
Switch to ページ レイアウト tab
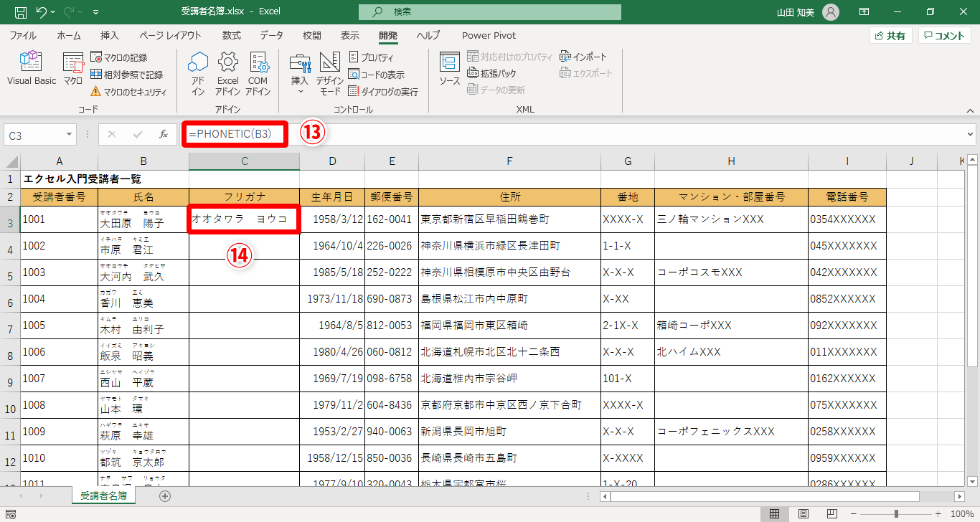170,35
